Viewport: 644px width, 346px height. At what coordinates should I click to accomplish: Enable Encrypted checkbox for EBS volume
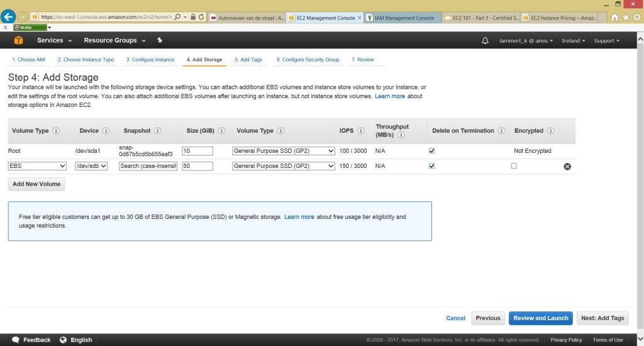(514, 166)
